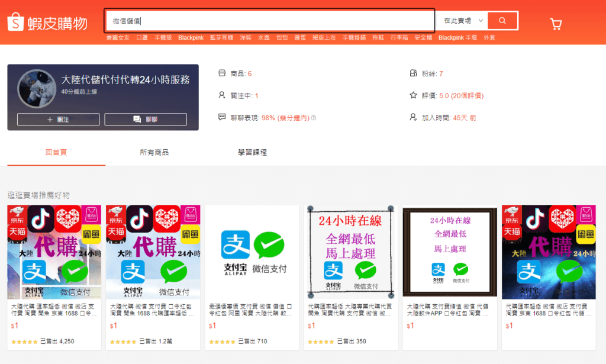Image resolution: width=606 pixels, height=364 pixels.
Task: Click the chat bubble icon beside 聊聊表現
Action: tap(222, 117)
